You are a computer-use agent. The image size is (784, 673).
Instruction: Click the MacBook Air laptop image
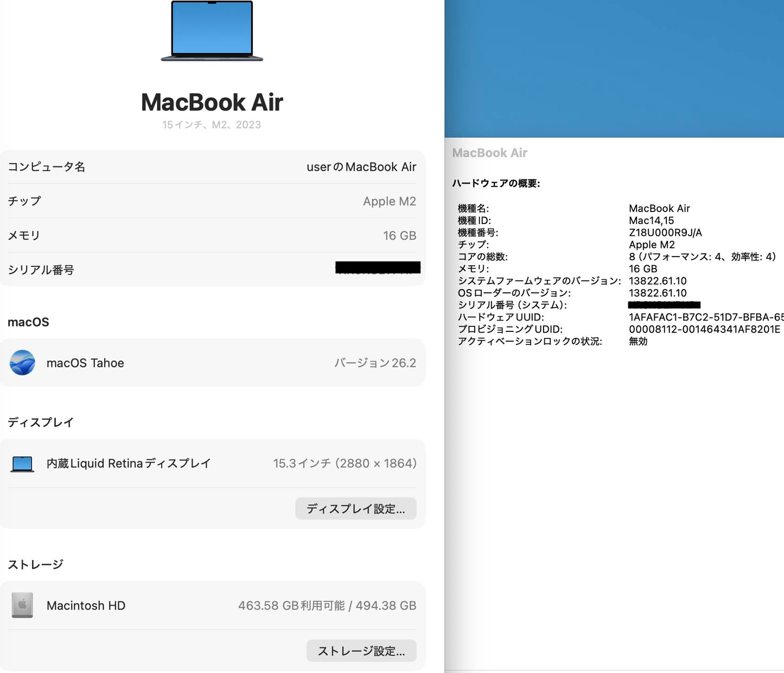212,31
